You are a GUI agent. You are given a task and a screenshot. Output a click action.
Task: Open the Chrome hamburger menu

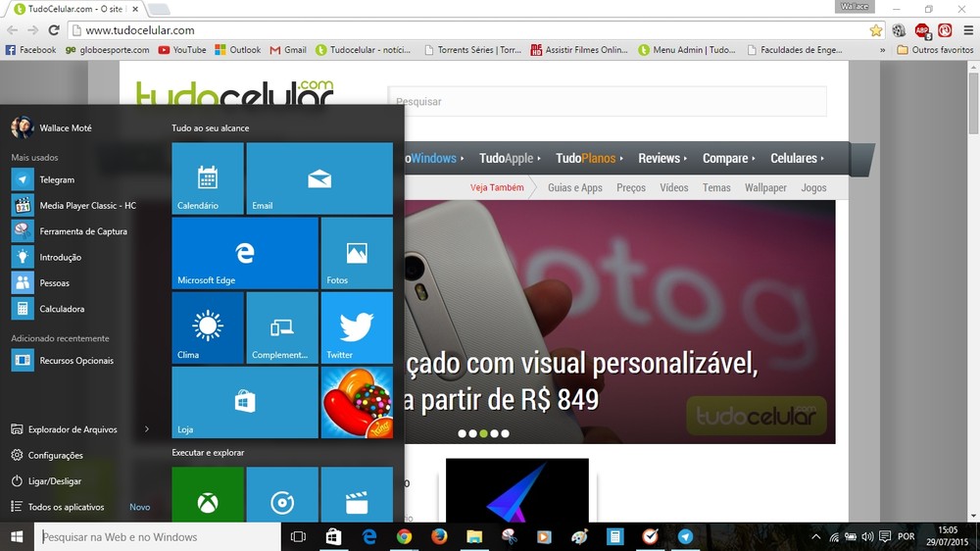pos(968,30)
